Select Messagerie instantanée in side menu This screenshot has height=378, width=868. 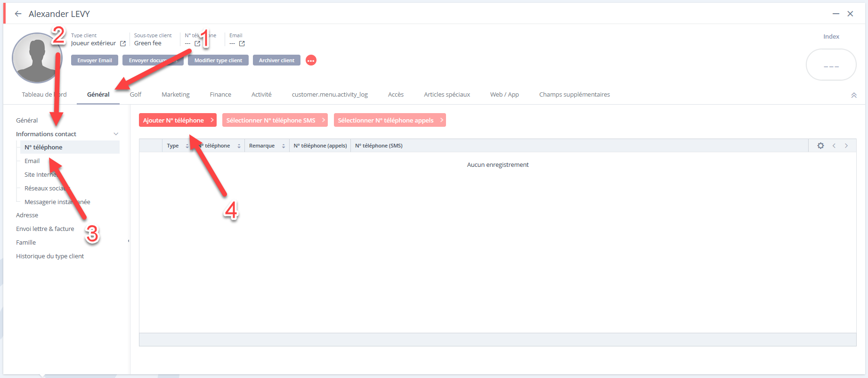(x=57, y=202)
